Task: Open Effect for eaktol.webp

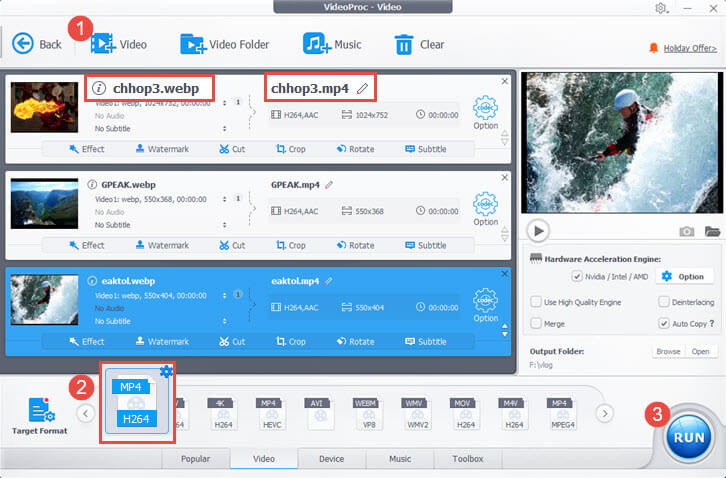Action: [x=87, y=342]
